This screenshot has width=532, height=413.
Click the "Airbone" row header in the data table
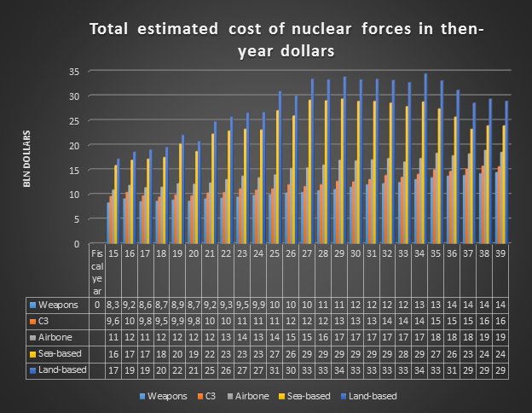coord(55,338)
